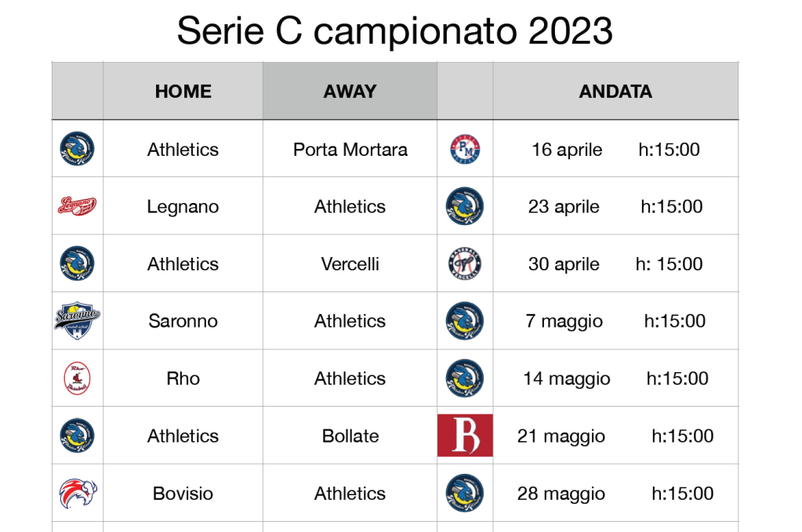Select the 7 maggio h:15:00 date cell
Viewport: 802px width, 532px height.
pyautogui.click(x=615, y=321)
